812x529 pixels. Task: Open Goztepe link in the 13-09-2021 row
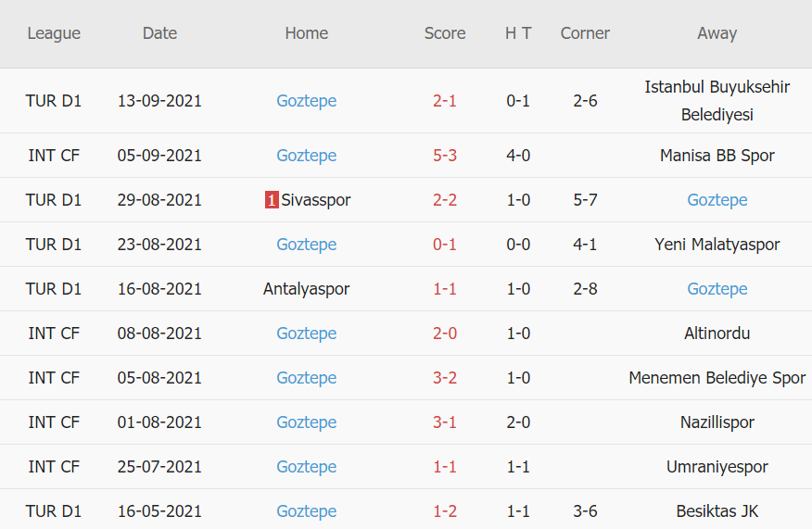tap(306, 100)
